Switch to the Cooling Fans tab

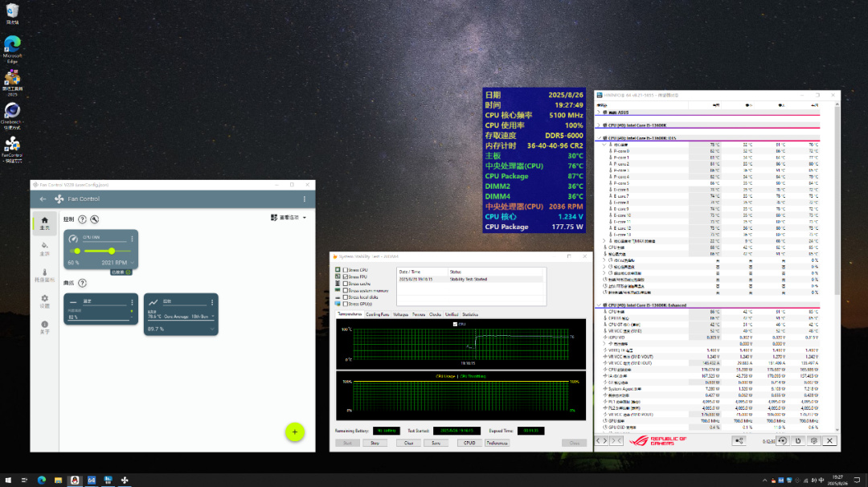(x=378, y=314)
